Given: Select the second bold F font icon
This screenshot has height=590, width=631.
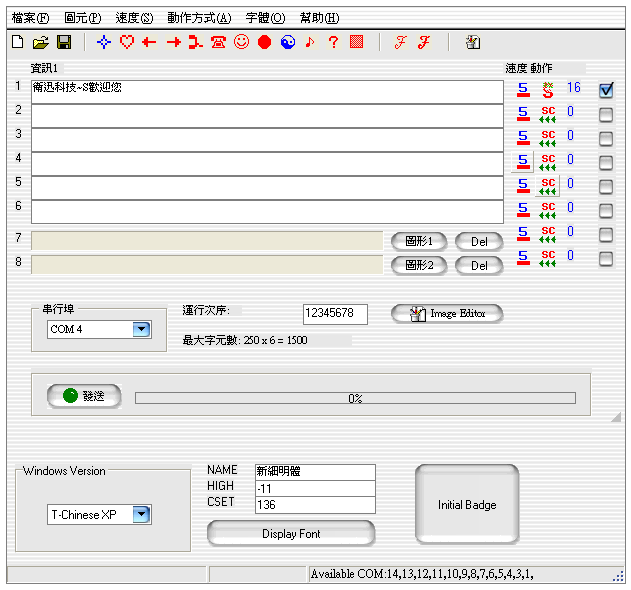Looking at the screenshot, I should (x=424, y=42).
